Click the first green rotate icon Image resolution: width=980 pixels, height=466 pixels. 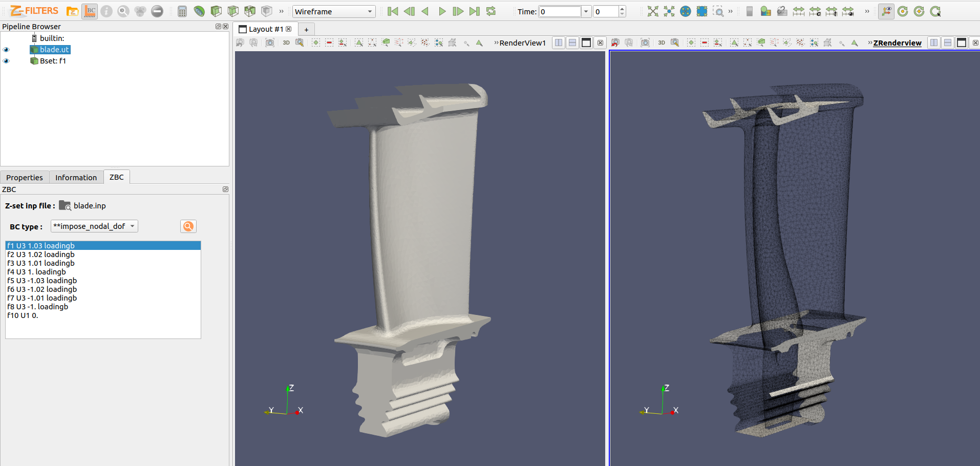[x=903, y=11]
